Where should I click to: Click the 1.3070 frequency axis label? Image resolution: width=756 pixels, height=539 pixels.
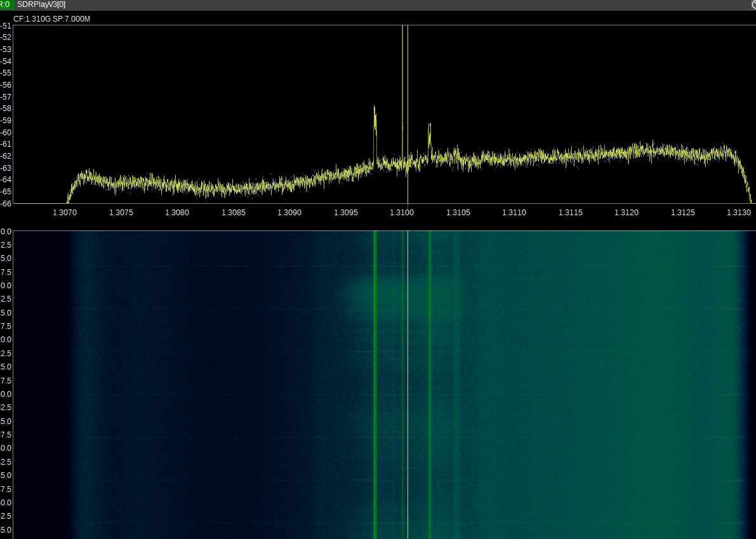point(65,213)
